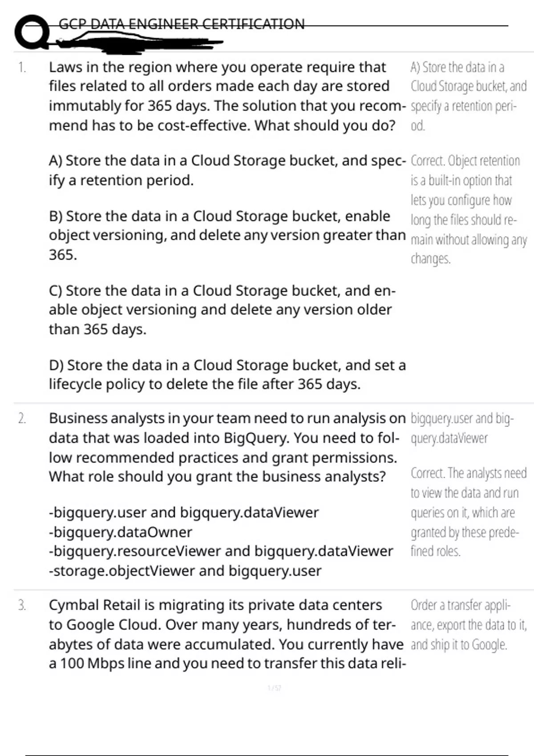Select storage.objectViewer and bigquery.user option
The height and width of the screenshot is (756, 534).
click(185, 571)
